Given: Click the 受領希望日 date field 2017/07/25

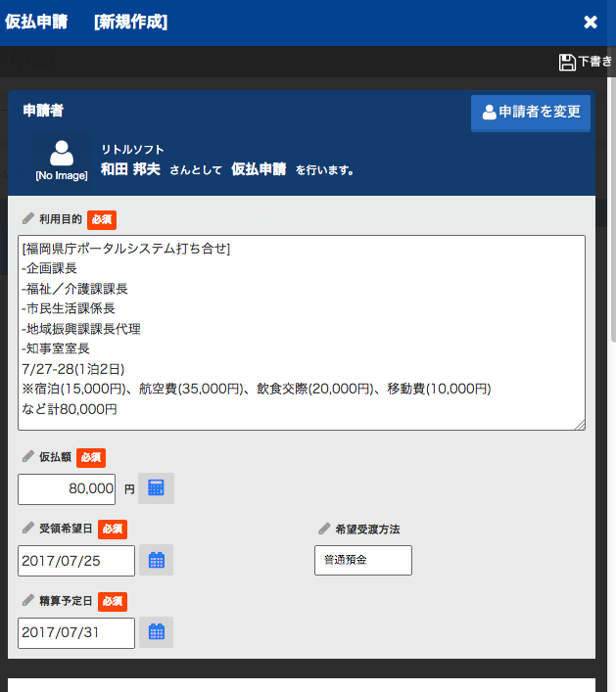Looking at the screenshot, I should 76,561.
